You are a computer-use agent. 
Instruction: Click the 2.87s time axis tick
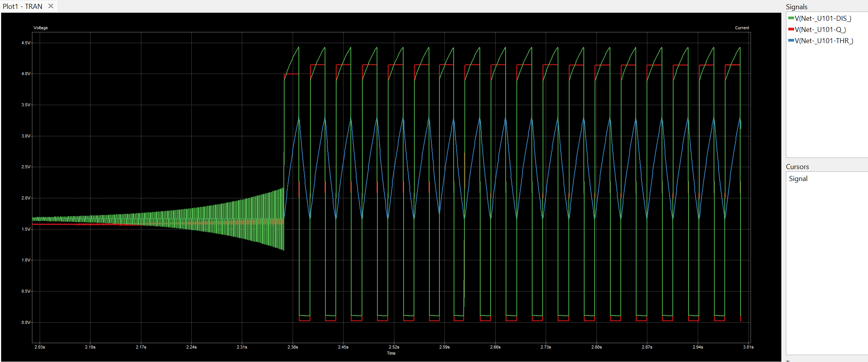click(647, 347)
